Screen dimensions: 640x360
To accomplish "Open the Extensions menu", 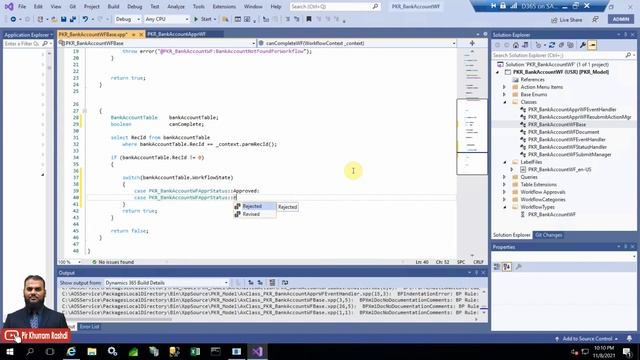I will click(x=224, y=7).
